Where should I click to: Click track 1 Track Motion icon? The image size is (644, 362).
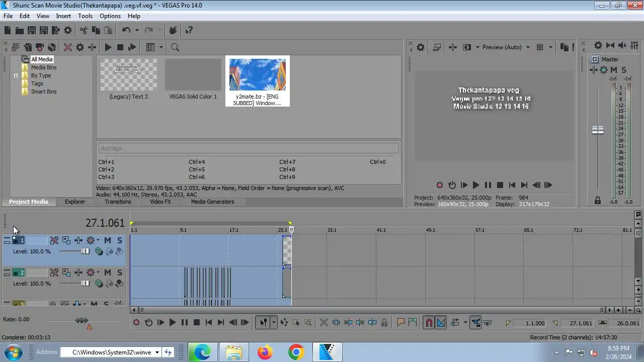66,240
